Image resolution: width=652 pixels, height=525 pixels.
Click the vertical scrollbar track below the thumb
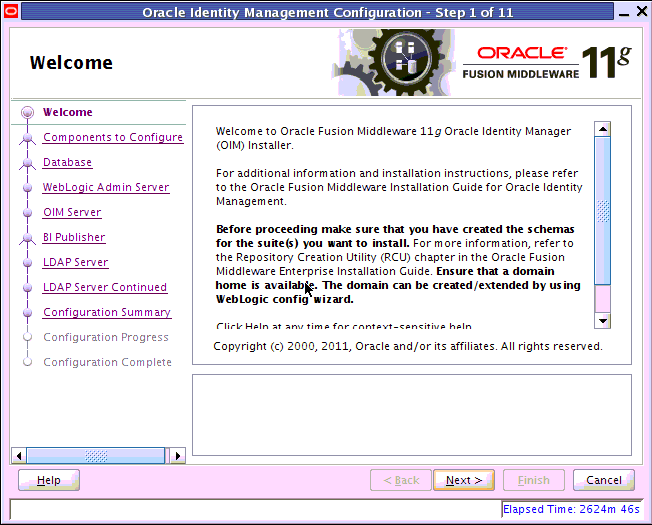click(603, 299)
